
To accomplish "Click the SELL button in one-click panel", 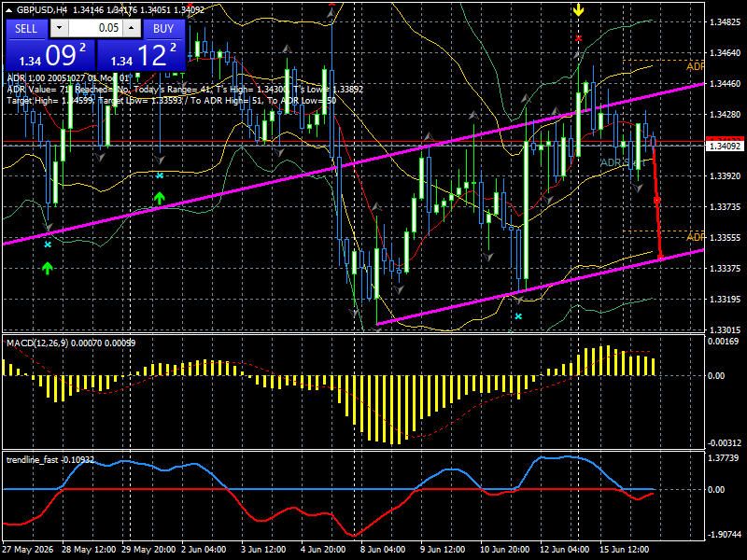I will (26, 29).
